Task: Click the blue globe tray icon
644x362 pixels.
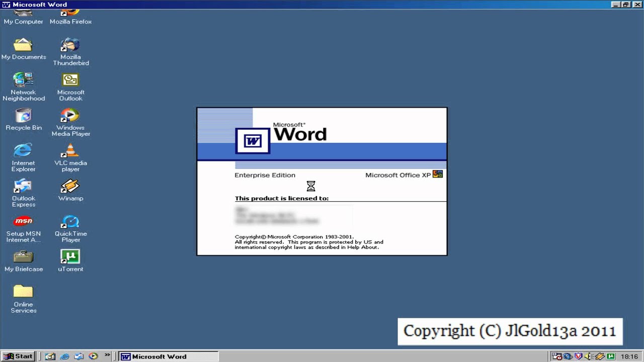Action: 568,356
